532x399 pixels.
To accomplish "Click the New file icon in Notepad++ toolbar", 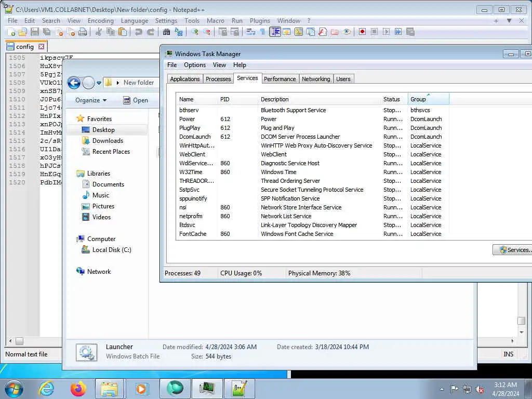I will (x=11, y=32).
